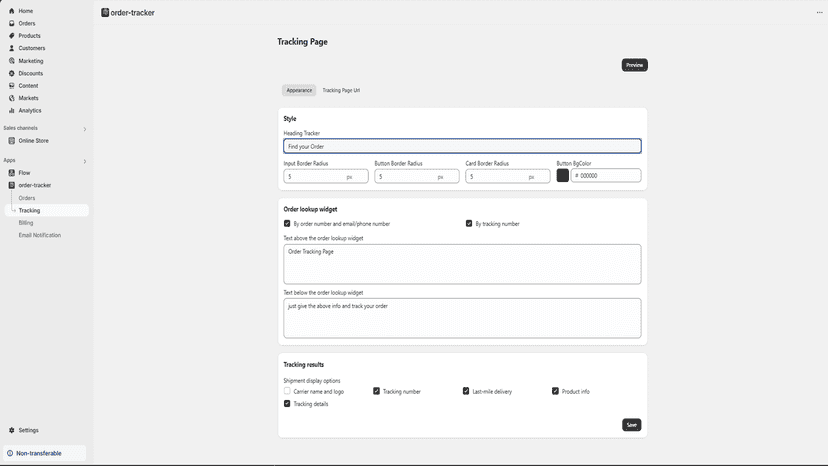The image size is (828, 466).
Task: Click the Orders inbox icon
Action: [x=12, y=23]
